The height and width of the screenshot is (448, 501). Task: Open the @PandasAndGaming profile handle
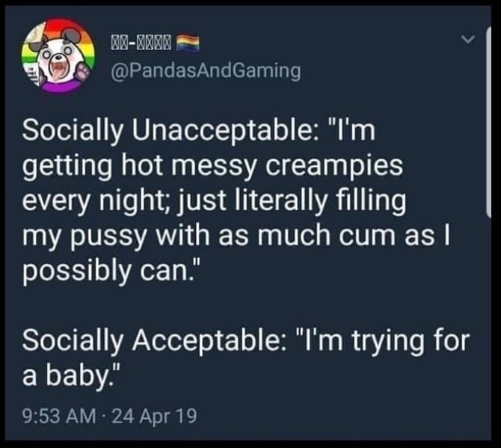coord(206,70)
